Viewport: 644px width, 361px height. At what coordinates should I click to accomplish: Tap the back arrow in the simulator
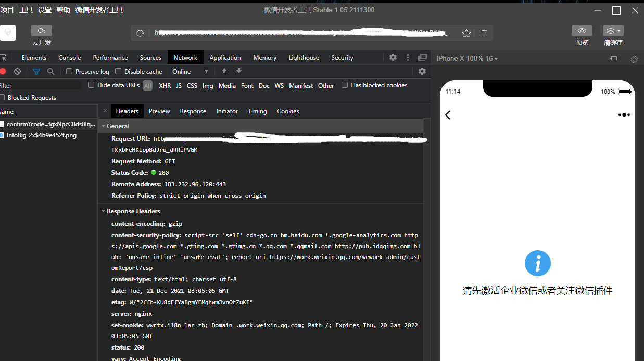(x=448, y=115)
